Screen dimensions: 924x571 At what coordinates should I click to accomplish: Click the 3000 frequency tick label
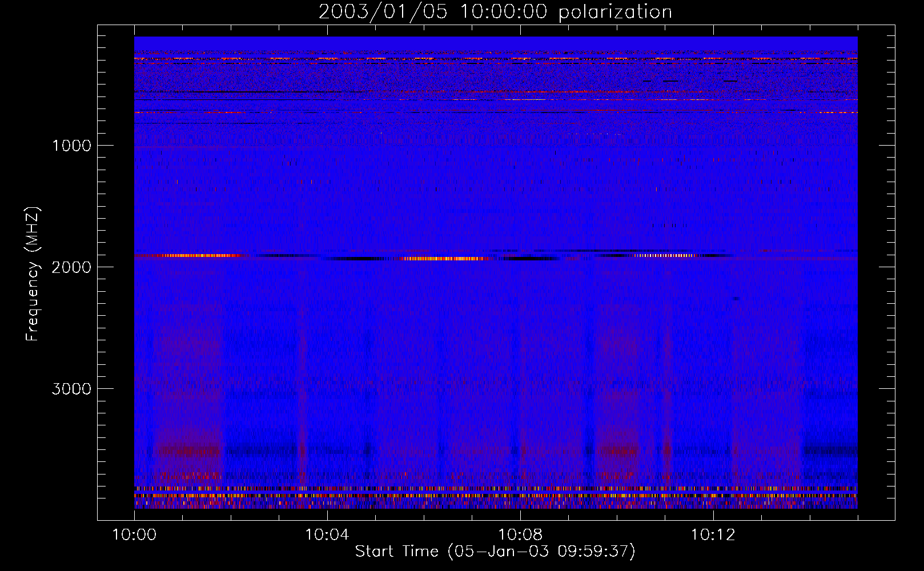[71, 389]
